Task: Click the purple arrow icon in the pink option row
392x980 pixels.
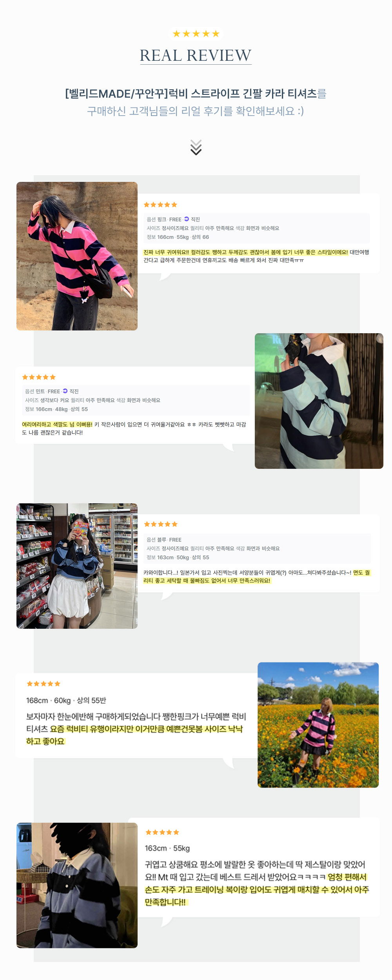Action: pos(186,219)
